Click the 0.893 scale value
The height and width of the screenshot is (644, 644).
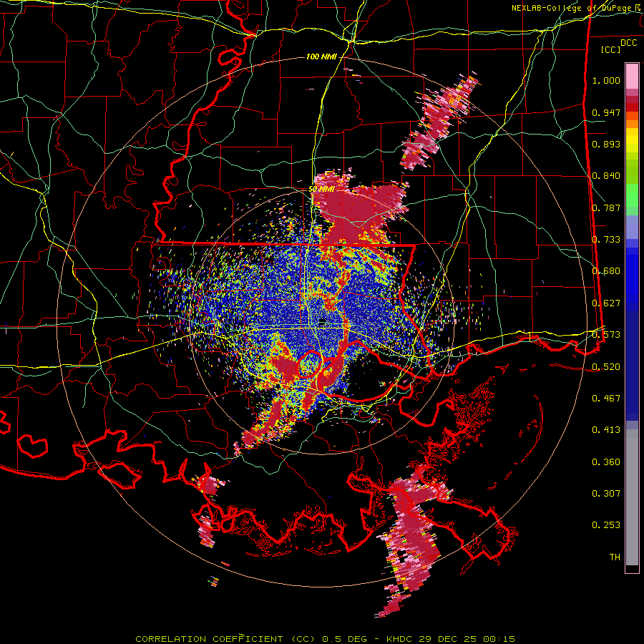pos(606,144)
